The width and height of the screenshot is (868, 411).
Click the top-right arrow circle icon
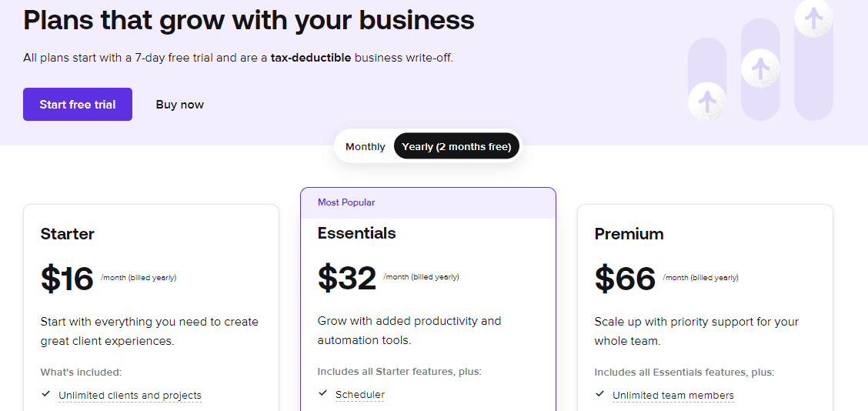click(814, 18)
